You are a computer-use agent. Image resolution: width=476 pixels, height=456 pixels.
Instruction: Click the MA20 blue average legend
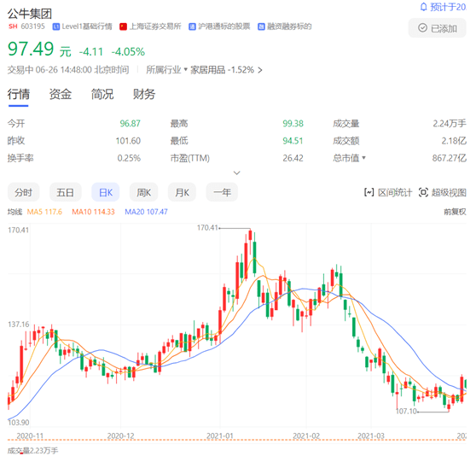(146, 212)
